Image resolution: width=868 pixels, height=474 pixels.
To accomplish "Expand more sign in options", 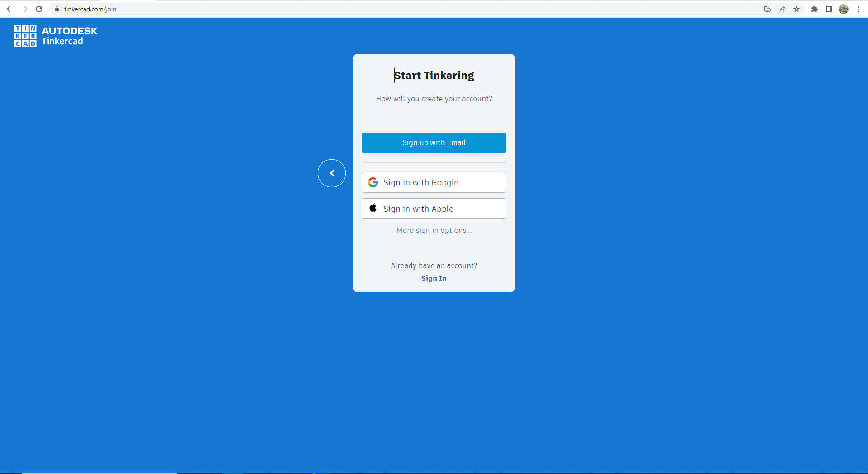I will (x=434, y=230).
